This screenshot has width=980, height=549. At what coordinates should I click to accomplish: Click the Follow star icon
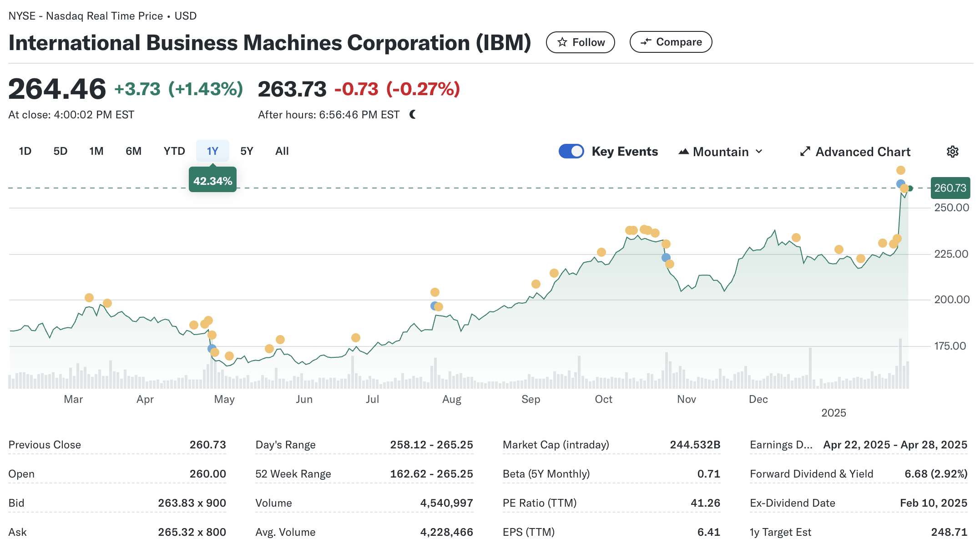(x=562, y=42)
